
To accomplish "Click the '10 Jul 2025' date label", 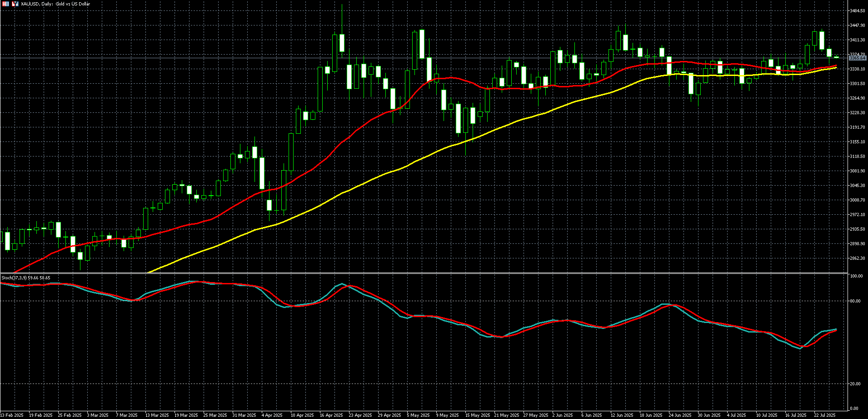I will point(767,415).
